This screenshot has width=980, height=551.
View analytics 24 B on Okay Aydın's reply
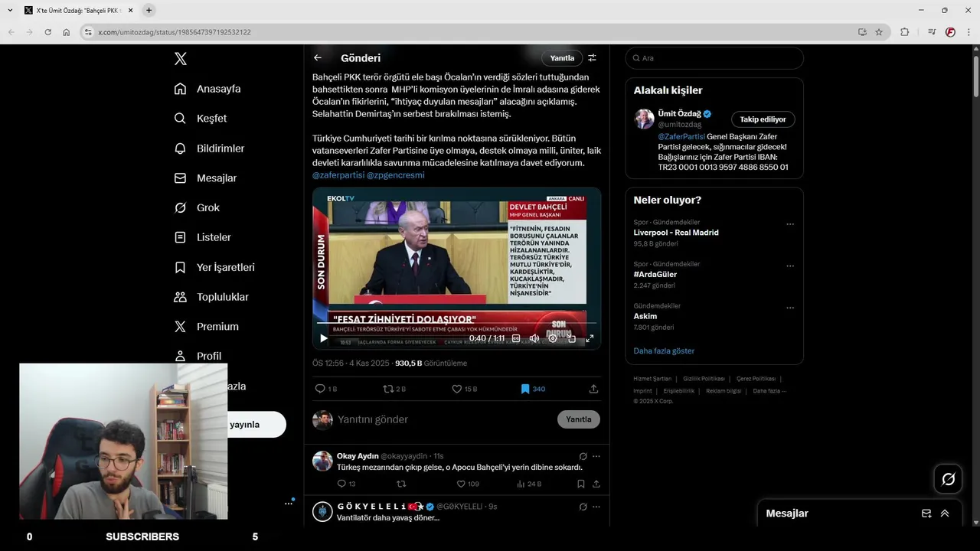[x=529, y=484]
